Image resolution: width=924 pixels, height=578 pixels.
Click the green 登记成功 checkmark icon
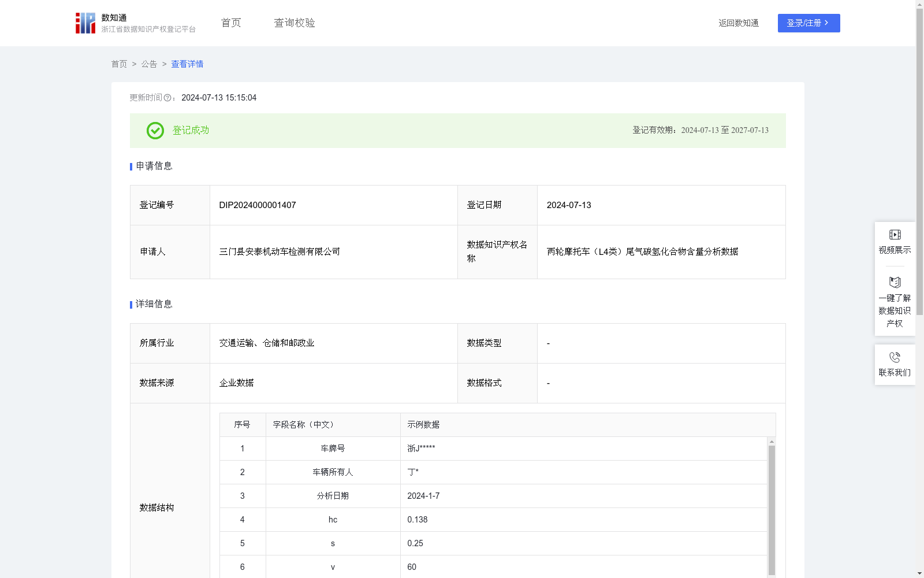(155, 131)
